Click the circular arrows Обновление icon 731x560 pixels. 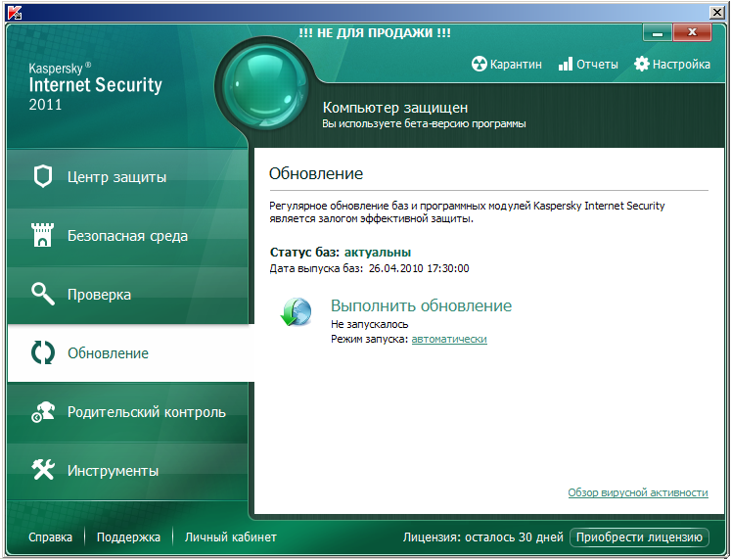tap(43, 352)
